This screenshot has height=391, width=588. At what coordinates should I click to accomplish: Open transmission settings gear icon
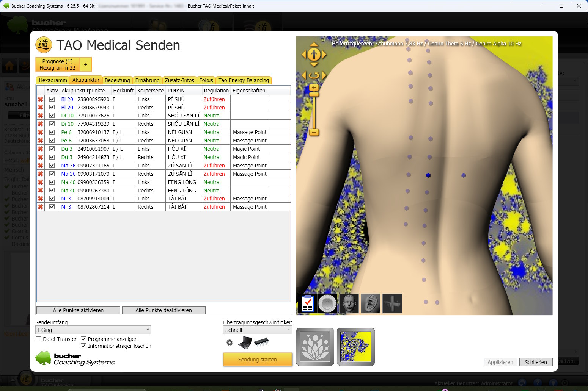tap(230, 343)
